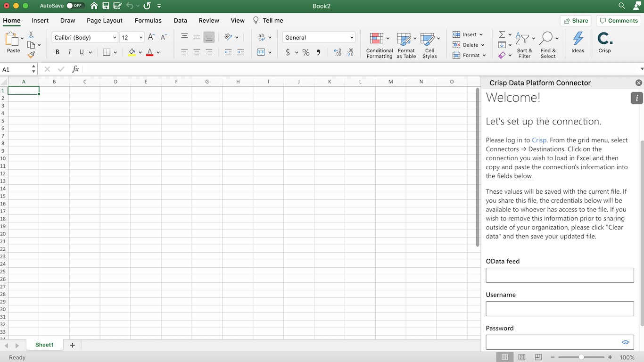Decrease the indent level

tap(228, 52)
